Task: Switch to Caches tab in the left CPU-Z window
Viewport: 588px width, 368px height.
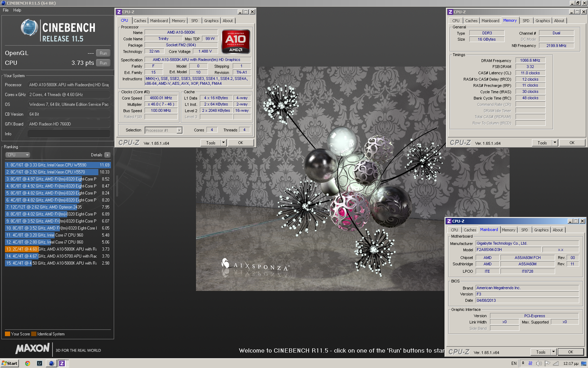Action: pyautogui.click(x=140, y=21)
